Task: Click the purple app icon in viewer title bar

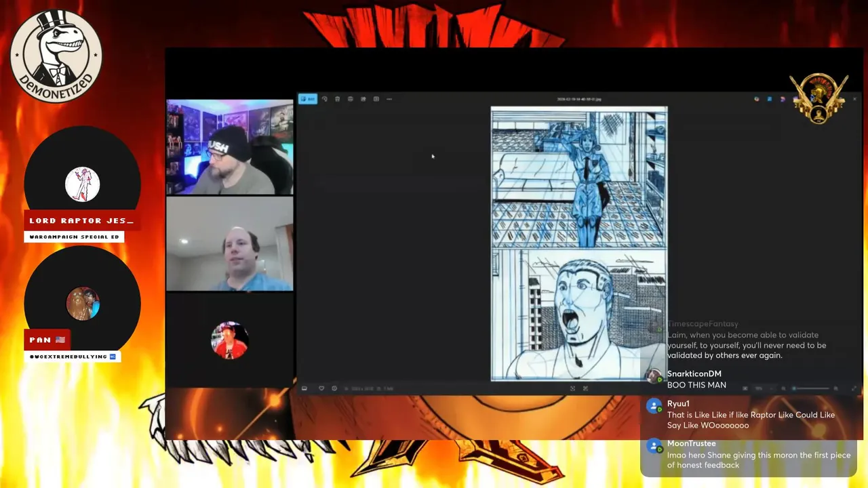Action: (783, 99)
